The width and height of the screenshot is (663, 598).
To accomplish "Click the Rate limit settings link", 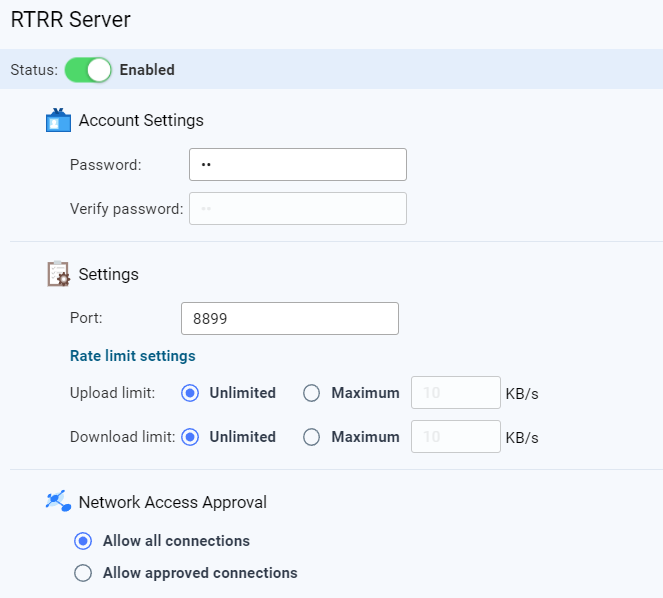I will click(x=132, y=356).
